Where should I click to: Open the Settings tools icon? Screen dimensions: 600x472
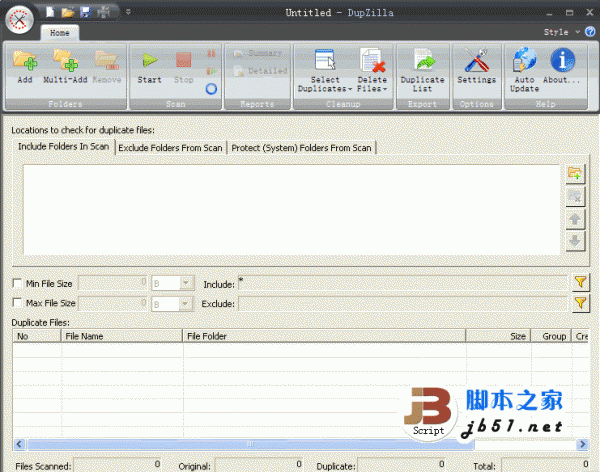click(x=476, y=66)
